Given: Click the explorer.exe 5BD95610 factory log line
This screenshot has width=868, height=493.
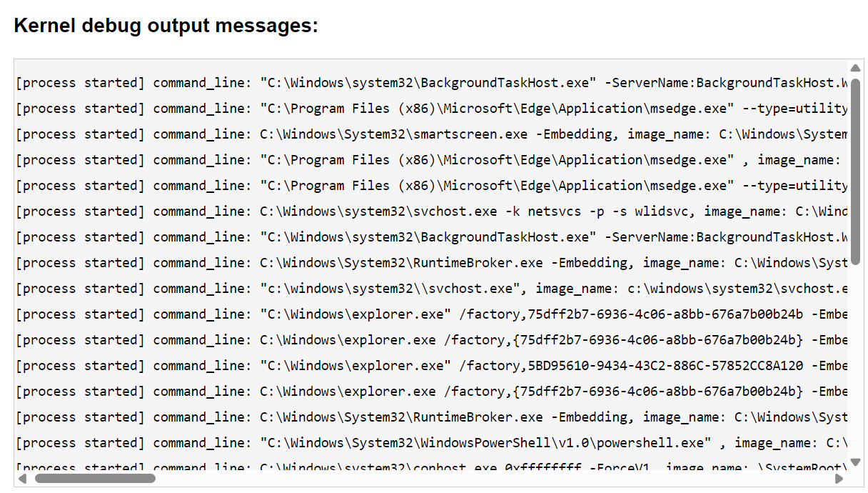Looking at the screenshot, I should 428,366.
